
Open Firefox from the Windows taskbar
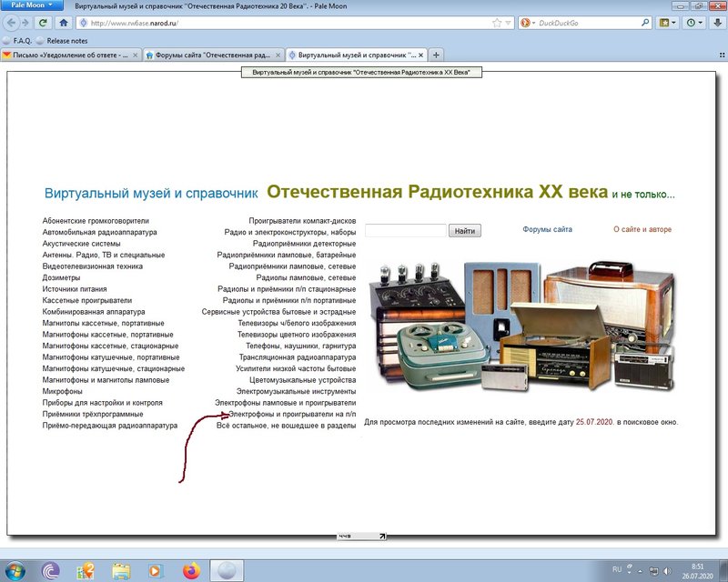click(191, 570)
